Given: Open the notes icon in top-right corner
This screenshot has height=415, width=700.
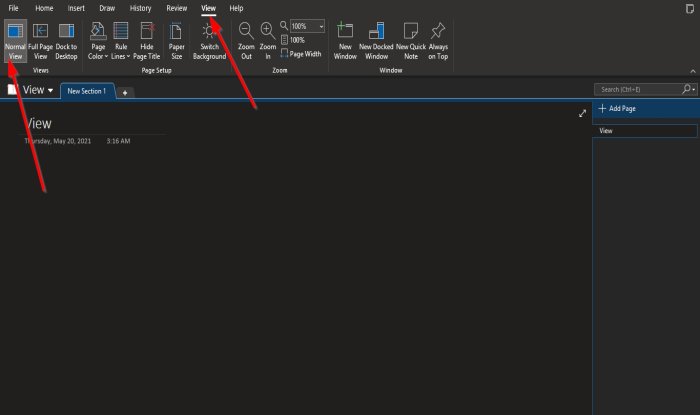Looking at the screenshot, I should pyautogui.click(x=690, y=8).
